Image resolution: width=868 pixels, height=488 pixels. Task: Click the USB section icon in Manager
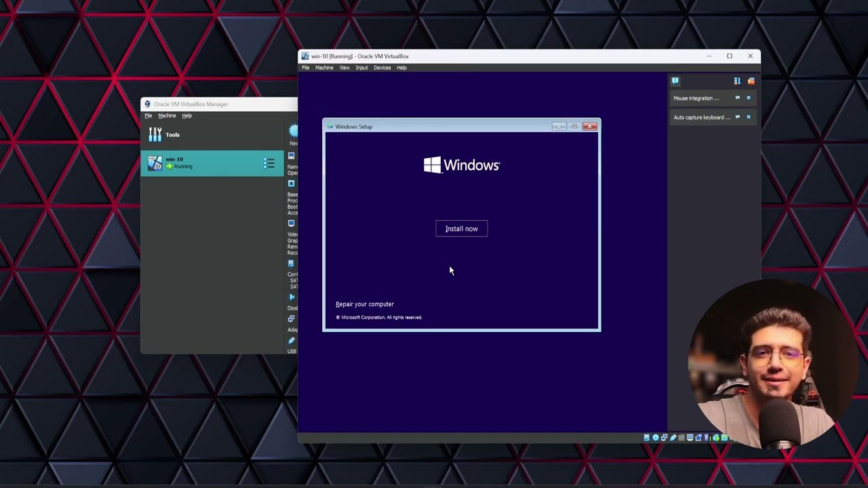(292, 340)
